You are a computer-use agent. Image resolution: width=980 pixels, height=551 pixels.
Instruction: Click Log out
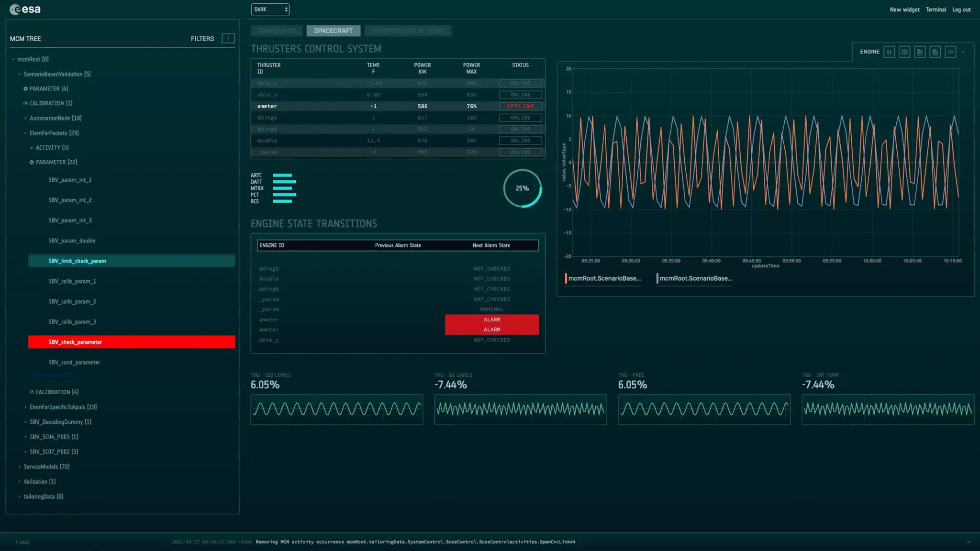961,10
